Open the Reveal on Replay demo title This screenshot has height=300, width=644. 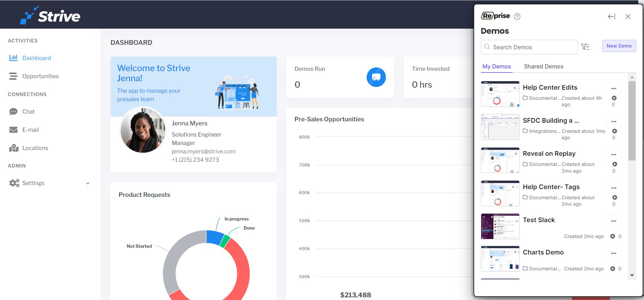pyautogui.click(x=549, y=153)
